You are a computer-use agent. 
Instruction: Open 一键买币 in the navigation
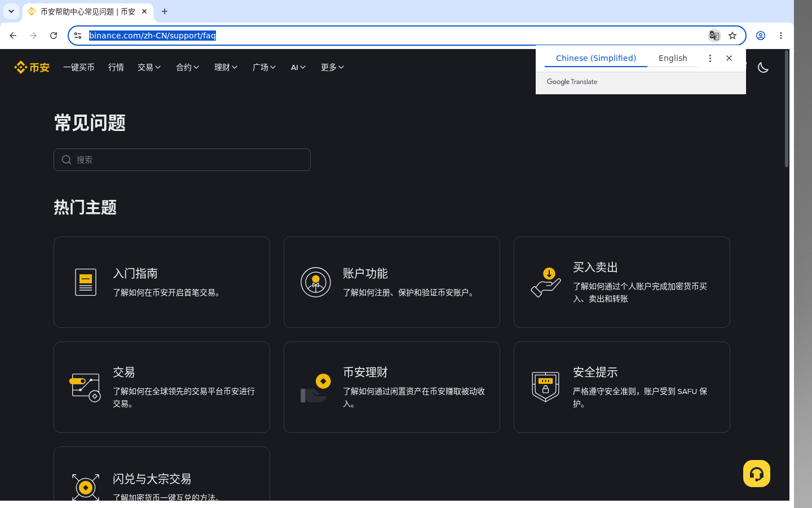coord(79,67)
